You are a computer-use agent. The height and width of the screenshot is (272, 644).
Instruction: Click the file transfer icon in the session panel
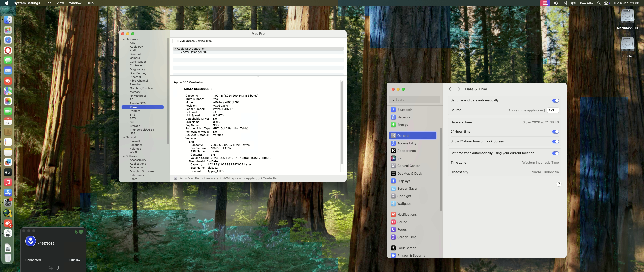tap(50, 268)
